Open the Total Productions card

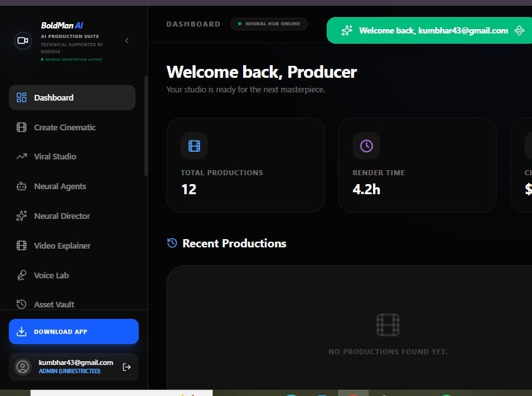pyautogui.click(x=246, y=165)
